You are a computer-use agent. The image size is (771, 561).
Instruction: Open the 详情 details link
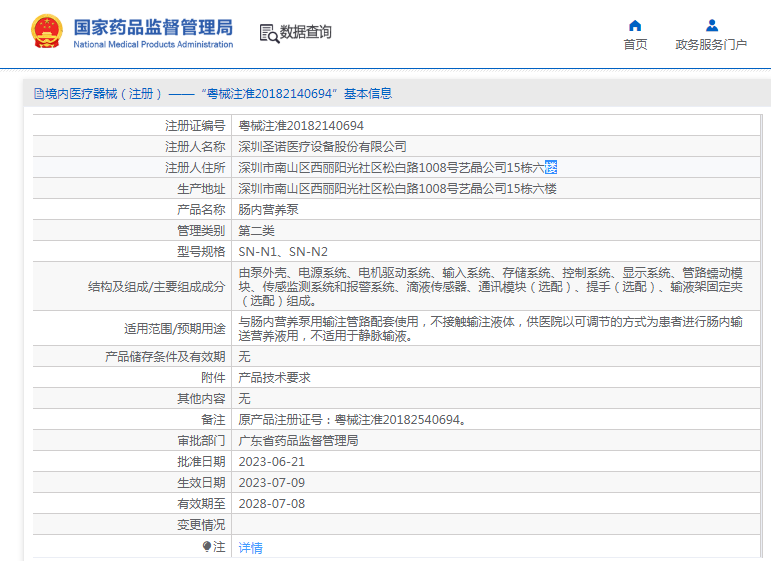(250, 547)
